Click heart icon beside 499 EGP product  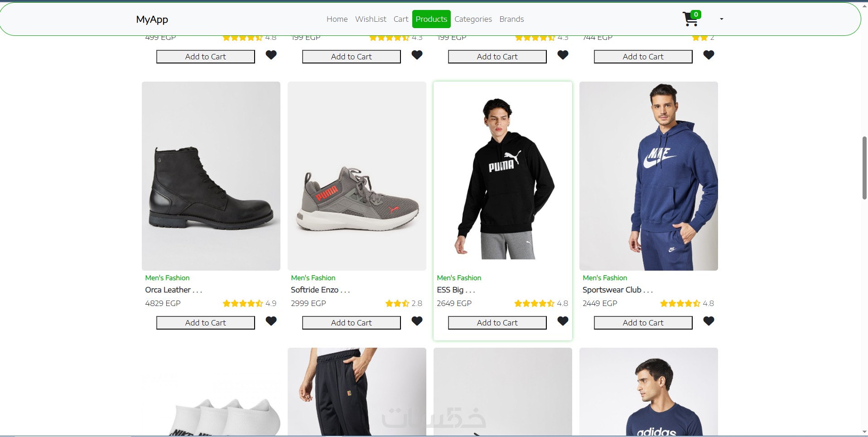271,55
